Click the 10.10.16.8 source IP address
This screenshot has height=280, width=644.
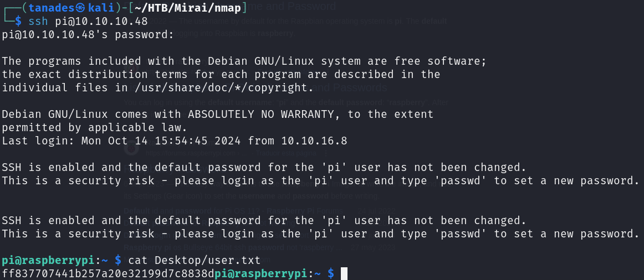coord(314,141)
